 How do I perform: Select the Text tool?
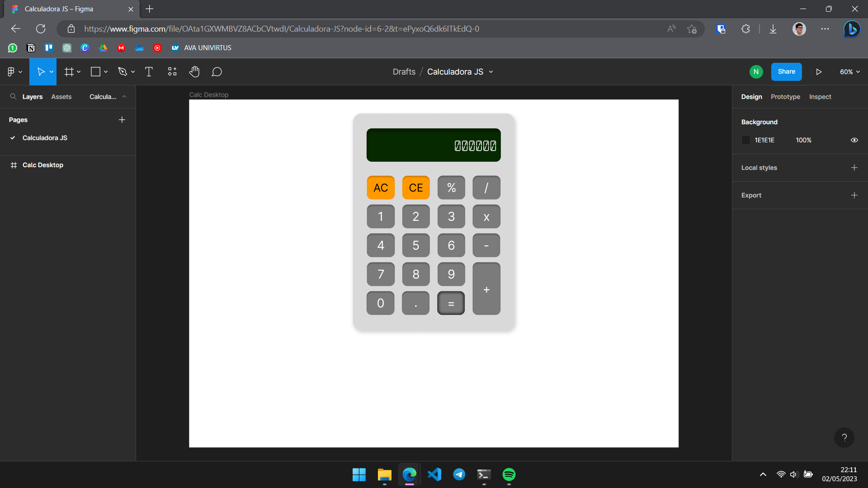point(149,71)
